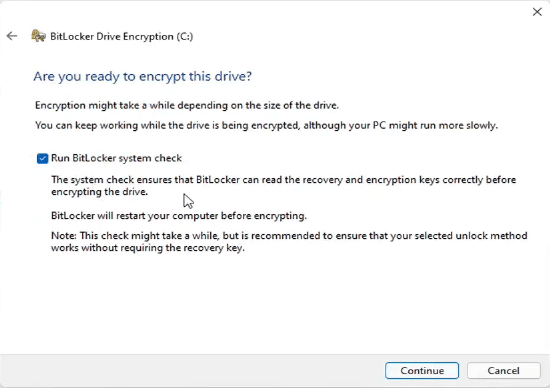Click the 'Encryption might take a while' sentence
The image size is (550, 388).
187,105
